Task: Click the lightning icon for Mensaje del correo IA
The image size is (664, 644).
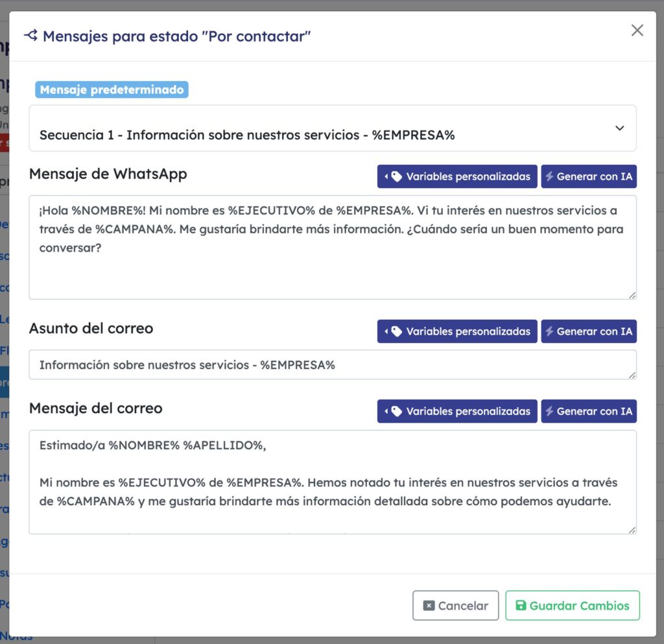Action: click(549, 411)
